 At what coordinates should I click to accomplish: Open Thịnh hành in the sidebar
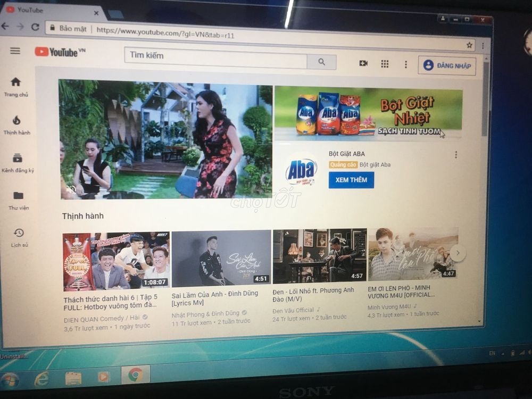tap(17, 125)
